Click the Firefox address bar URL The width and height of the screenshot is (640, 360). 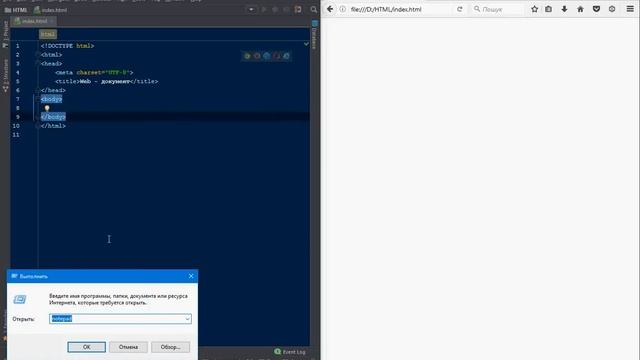coord(386,9)
